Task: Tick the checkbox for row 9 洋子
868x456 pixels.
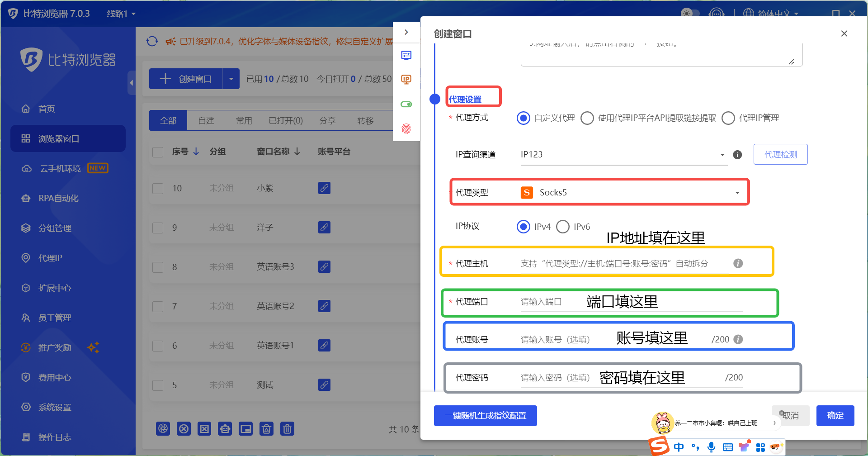Action: click(x=158, y=228)
